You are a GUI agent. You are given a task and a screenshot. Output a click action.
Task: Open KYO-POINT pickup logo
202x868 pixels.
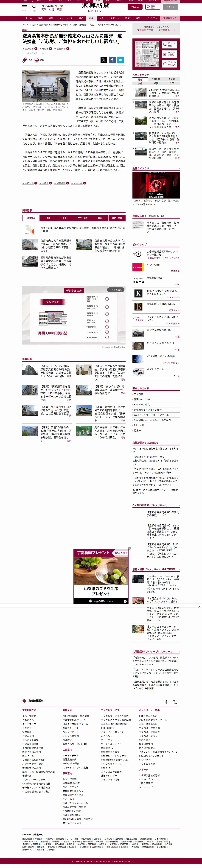(138, 267)
